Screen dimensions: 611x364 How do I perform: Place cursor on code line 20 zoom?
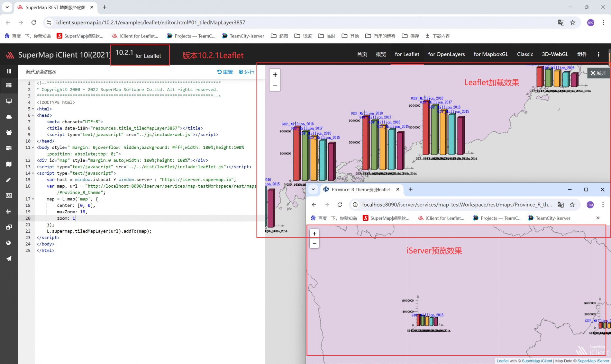pyautogui.click(x=66, y=218)
